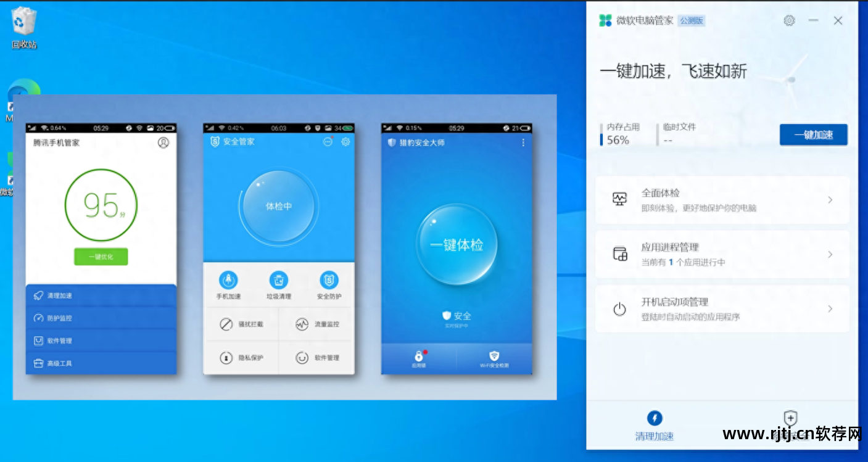Image resolution: width=868 pixels, height=462 pixels.
Task: Click 登陆时自动启动的应用程序 description text
Action: tap(690, 317)
